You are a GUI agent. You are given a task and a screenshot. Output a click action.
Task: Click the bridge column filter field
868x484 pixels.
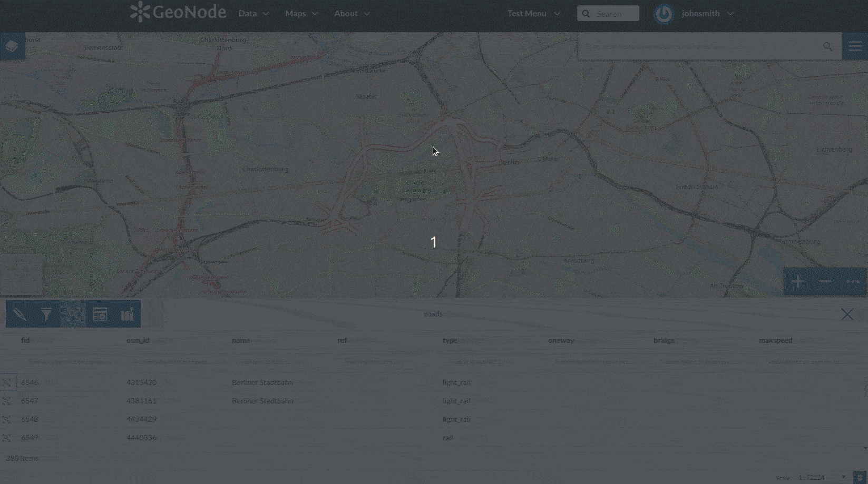tap(701, 362)
